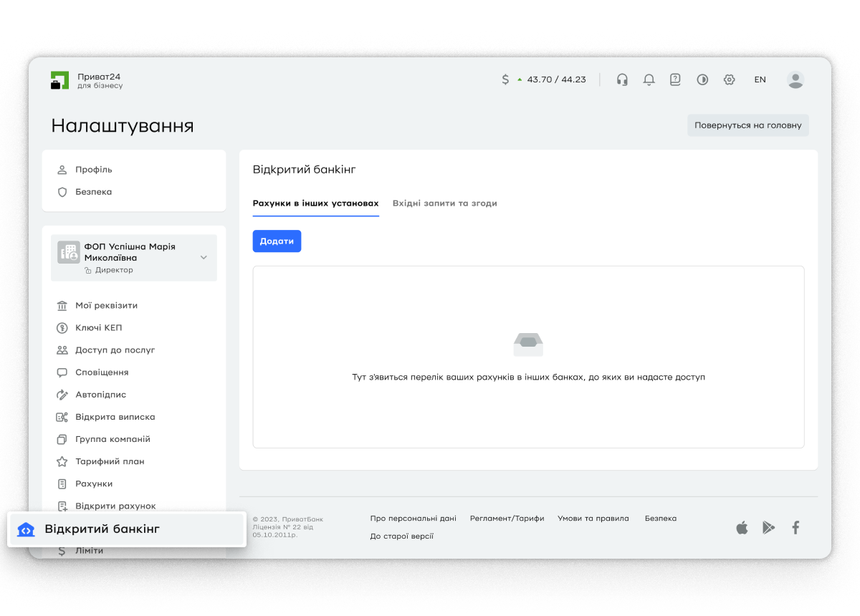Click the chat bubble icon beside Сповіщення

click(x=62, y=372)
